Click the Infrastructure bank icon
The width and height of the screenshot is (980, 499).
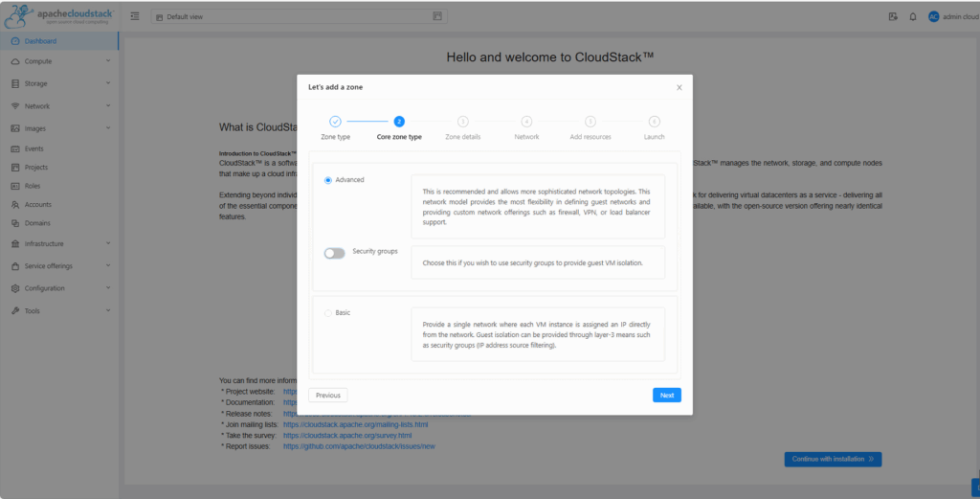tap(15, 244)
